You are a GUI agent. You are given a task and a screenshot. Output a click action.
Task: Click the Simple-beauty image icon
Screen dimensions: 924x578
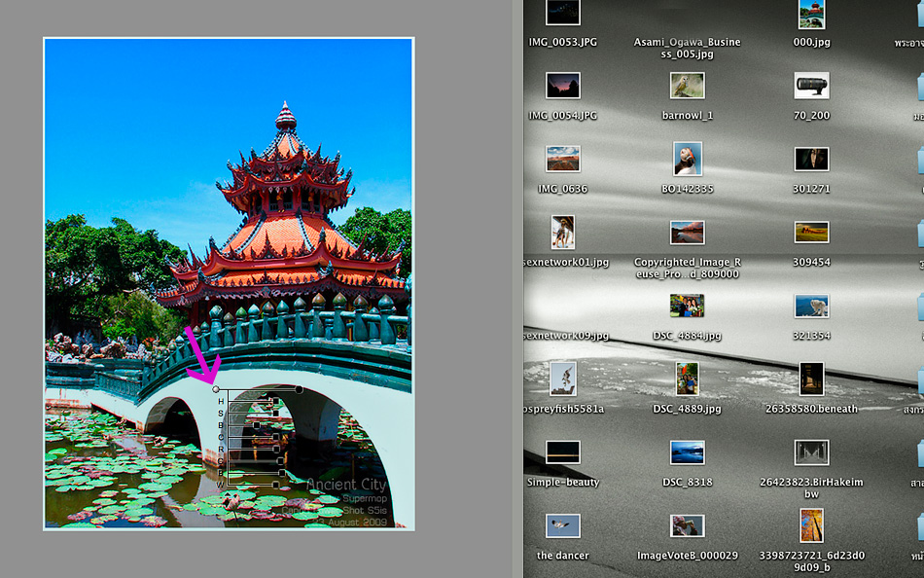pyautogui.click(x=563, y=452)
